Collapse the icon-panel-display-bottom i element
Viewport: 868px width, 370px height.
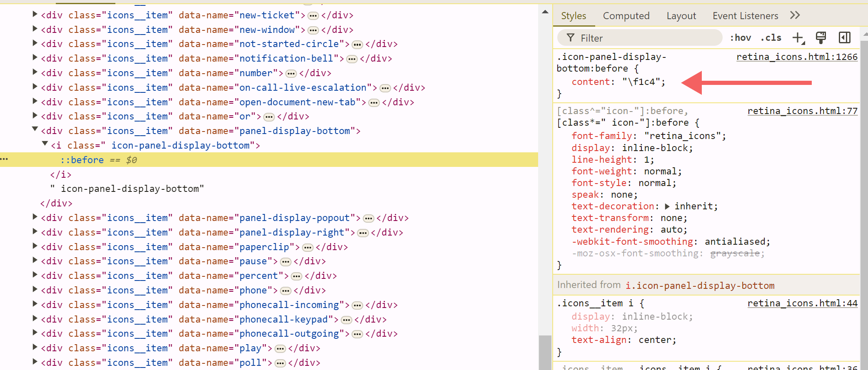pyautogui.click(x=45, y=144)
